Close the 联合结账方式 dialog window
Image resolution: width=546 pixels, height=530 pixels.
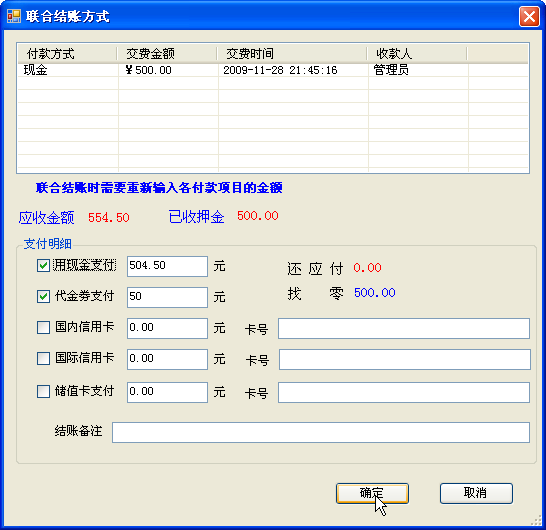click(529, 16)
